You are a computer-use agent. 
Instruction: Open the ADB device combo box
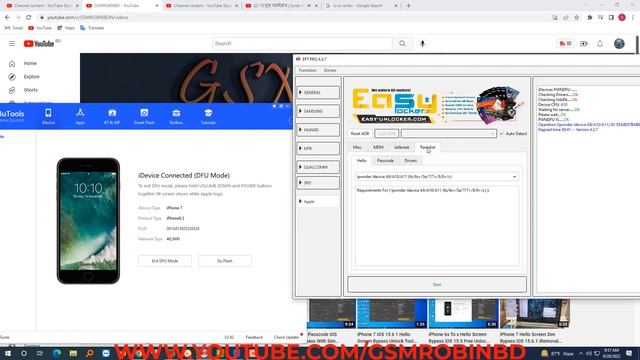(x=449, y=133)
